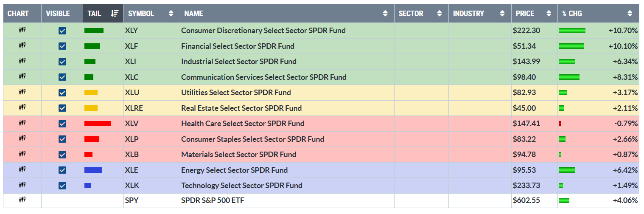Viewport: 644px width, 214px height.
Task: Launch chart icon for XLK Technology
Action: pyautogui.click(x=22, y=185)
